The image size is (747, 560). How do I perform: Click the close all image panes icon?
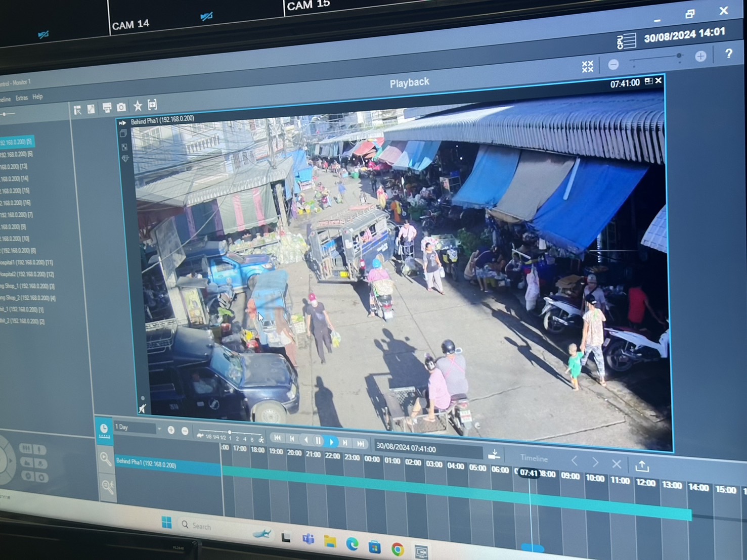[x=587, y=66]
